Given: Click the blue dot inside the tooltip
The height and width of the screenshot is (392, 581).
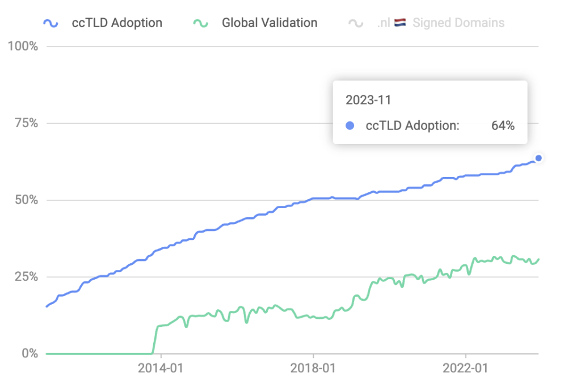Looking at the screenshot, I should click(350, 126).
